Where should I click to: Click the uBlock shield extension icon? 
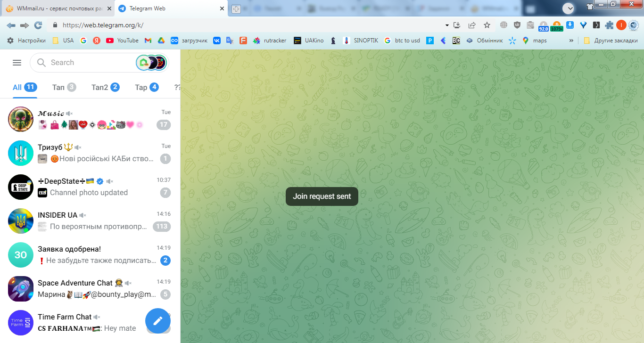pos(517,25)
